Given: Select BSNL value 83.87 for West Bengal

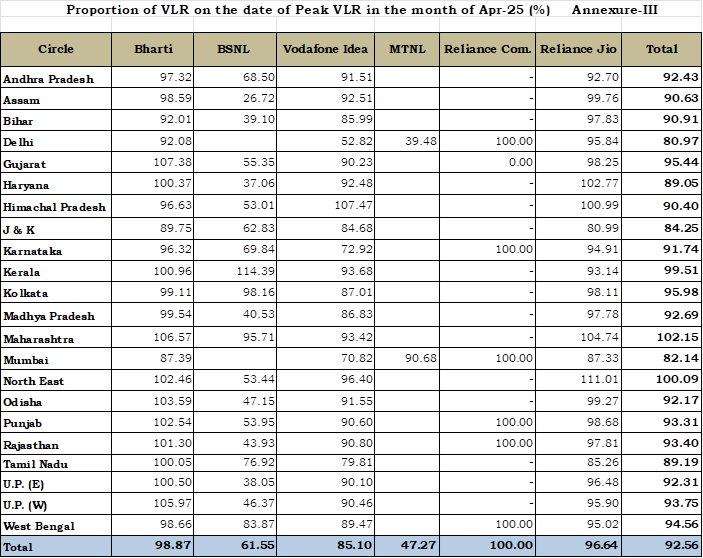Looking at the screenshot, I should 259,524.
